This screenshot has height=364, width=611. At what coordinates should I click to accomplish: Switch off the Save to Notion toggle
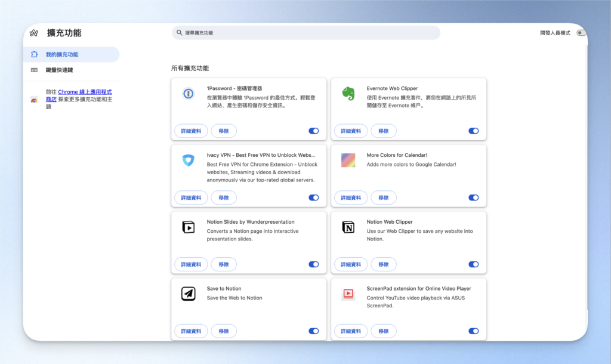pos(314,331)
